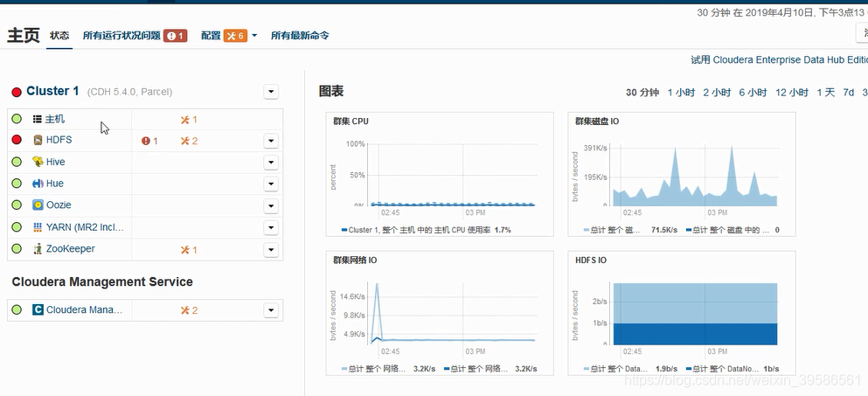Image resolution: width=868 pixels, height=396 pixels.
Task: Click the green status circle beside Hive
Action: coord(17,162)
